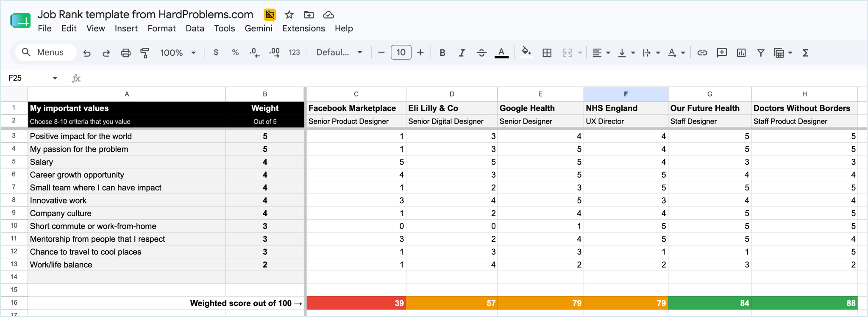Open the Tools menu
Viewport: 868px width, 317px height.
pos(225,28)
